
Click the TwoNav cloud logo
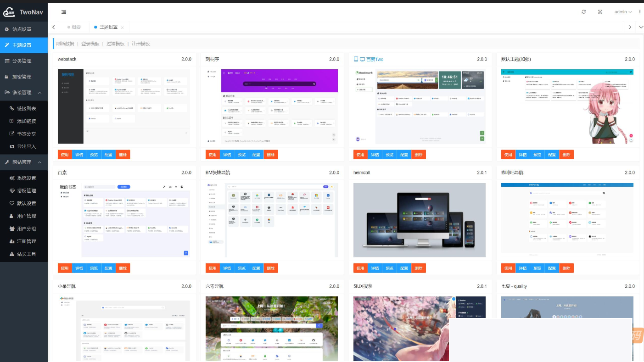click(x=9, y=12)
